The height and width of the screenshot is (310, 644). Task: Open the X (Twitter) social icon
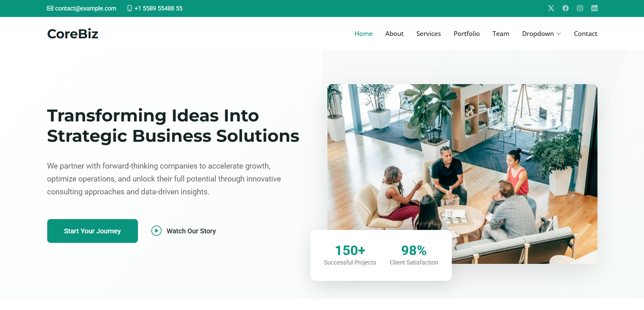pos(551,8)
